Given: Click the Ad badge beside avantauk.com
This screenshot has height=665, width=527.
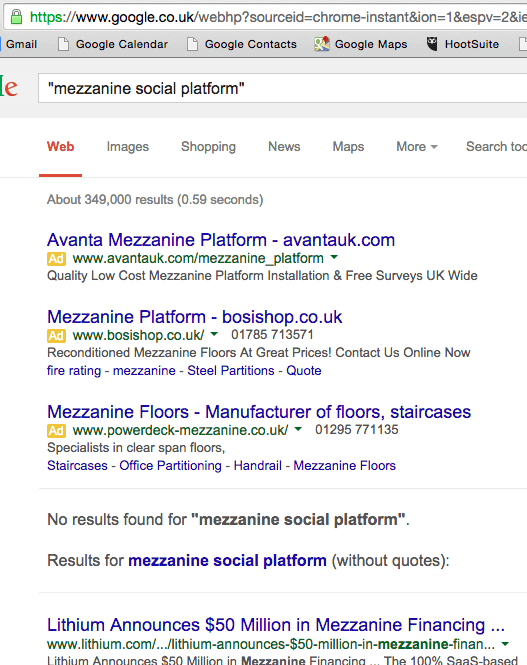Looking at the screenshot, I should pyautogui.click(x=56, y=258).
